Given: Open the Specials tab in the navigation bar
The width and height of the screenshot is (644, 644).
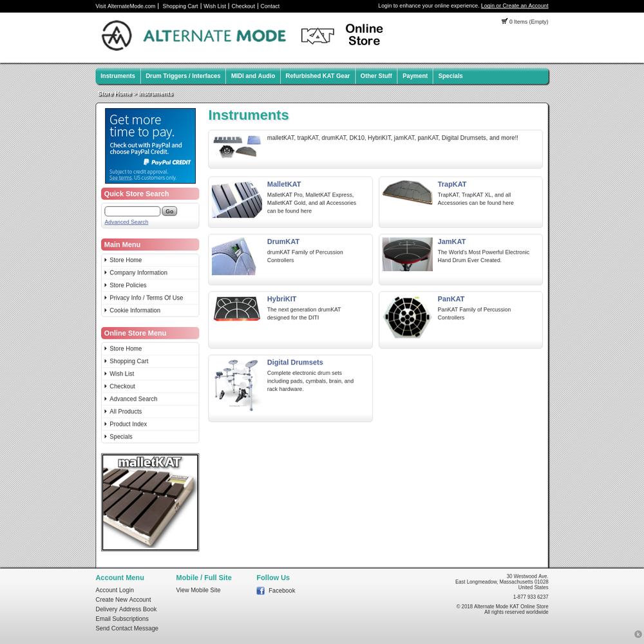Looking at the screenshot, I should [451, 76].
